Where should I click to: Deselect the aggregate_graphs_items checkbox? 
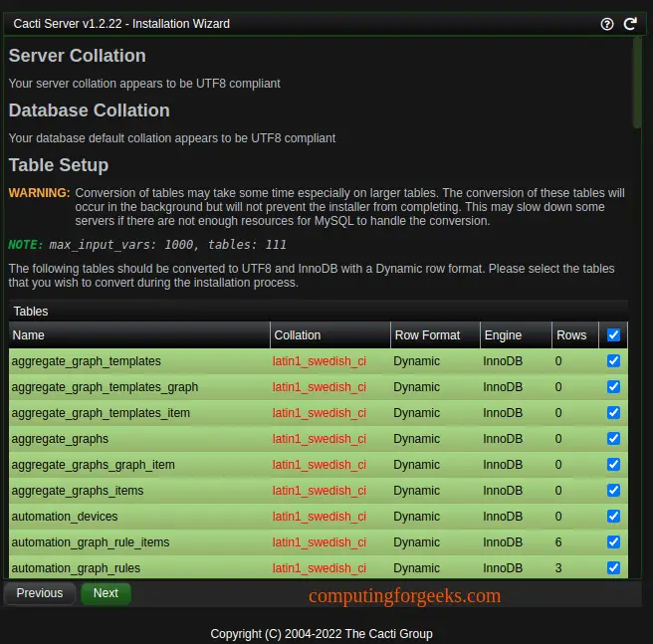[613, 490]
